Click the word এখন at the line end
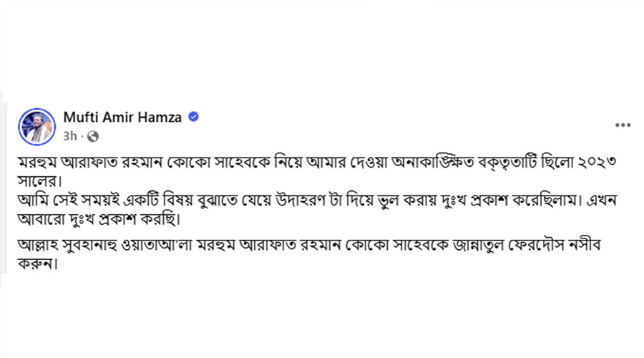 click(607, 197)
